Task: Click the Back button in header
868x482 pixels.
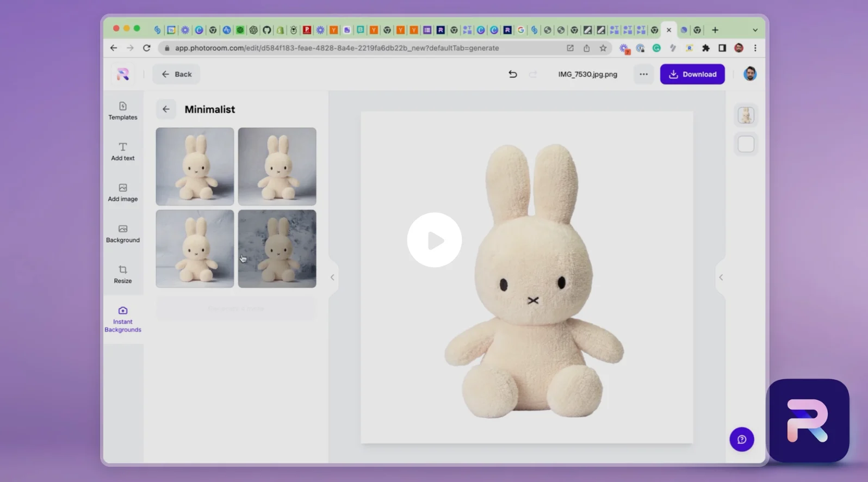Action: tap(176, 74)
